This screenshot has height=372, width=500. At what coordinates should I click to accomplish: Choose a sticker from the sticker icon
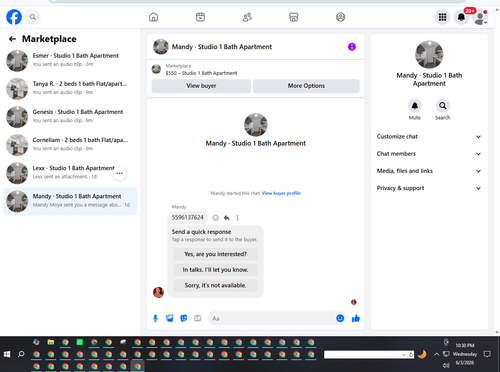click(x=184, y=318)
